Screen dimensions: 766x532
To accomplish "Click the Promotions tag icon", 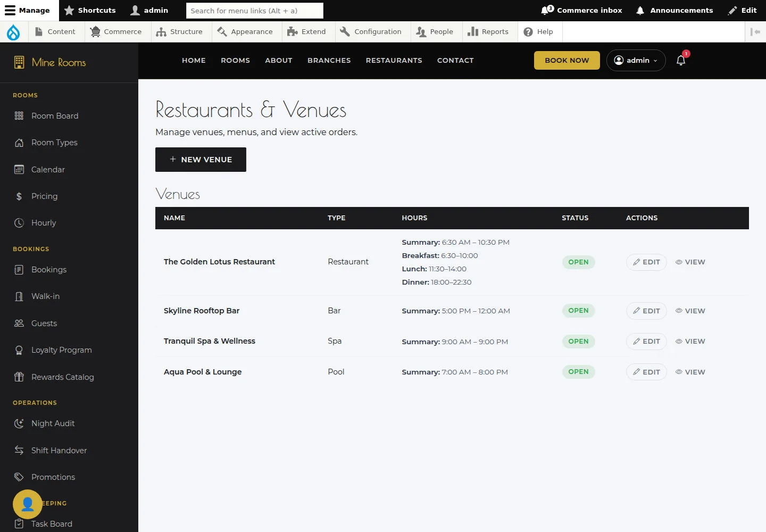I will tap(19, 477).
